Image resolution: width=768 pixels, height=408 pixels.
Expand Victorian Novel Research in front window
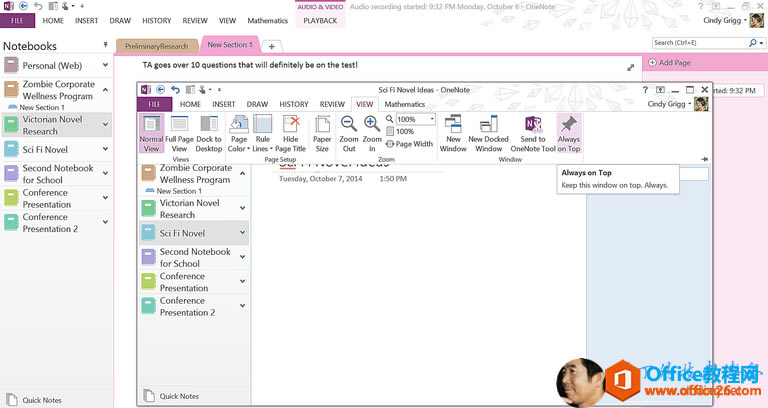[x=242, y=208]
